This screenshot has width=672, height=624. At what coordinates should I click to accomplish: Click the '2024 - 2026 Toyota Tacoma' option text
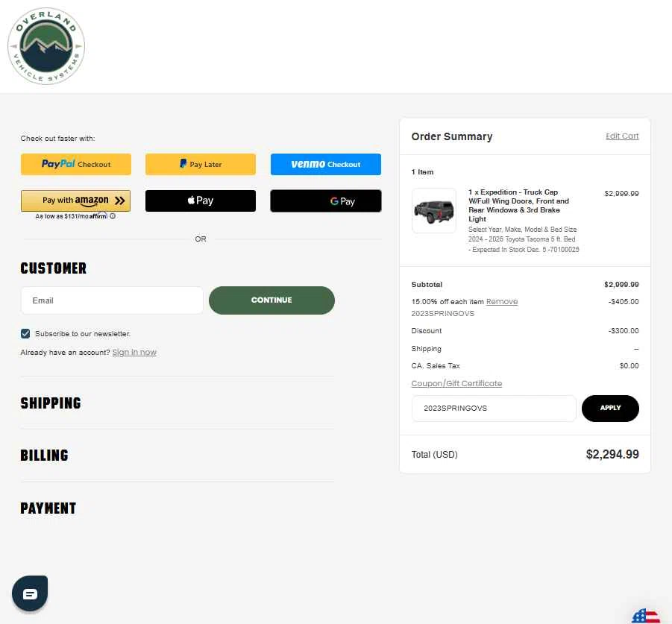(x=521, y=239)
